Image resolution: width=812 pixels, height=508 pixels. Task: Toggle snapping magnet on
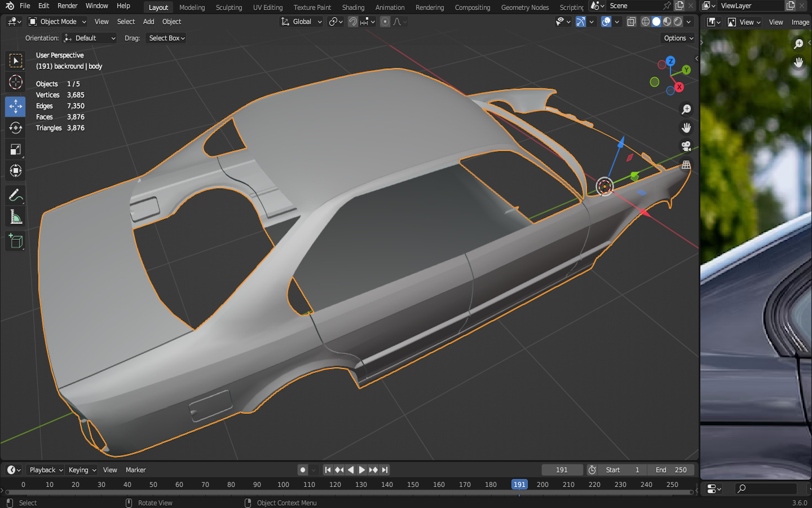click(353, 22)
